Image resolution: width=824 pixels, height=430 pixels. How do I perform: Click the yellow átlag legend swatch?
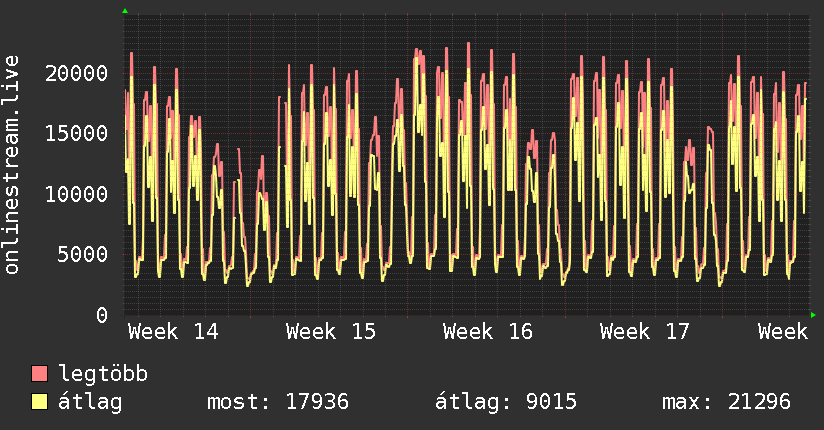coord(40,402)
